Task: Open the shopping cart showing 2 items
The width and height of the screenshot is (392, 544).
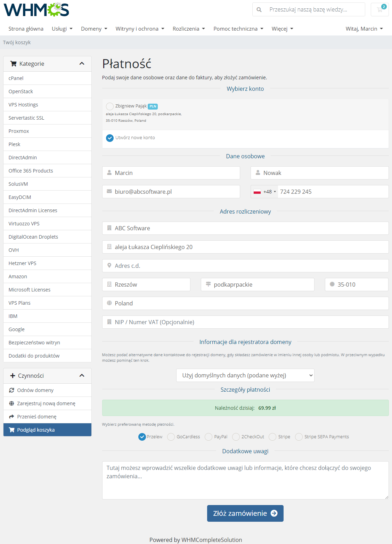Action: pyautogui.click(x=379, y=9)
